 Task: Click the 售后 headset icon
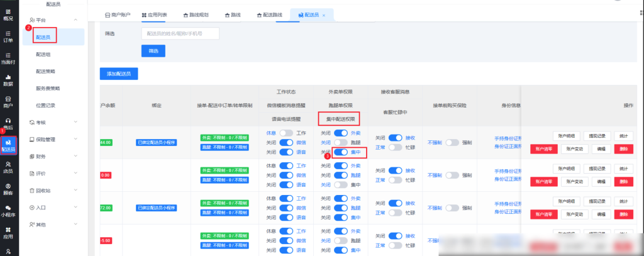click(8, 124)
